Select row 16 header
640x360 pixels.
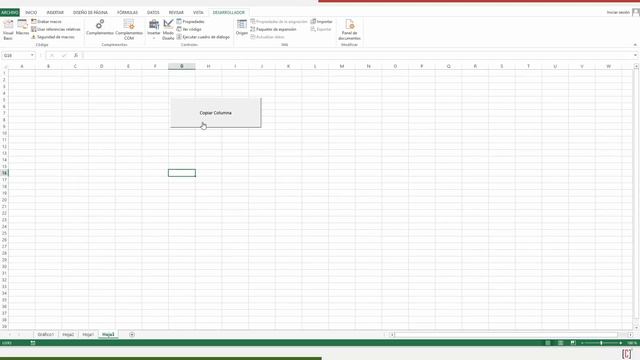[x=4, y=173]
